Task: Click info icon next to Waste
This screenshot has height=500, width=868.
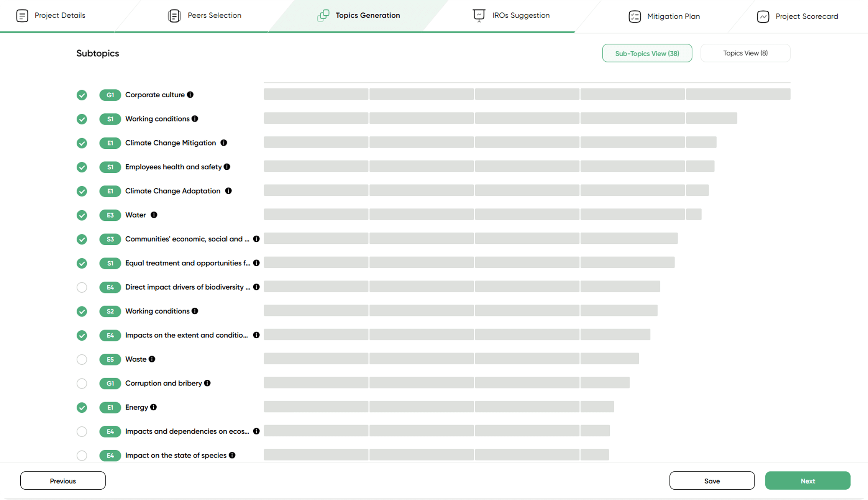Action: click(x=152, y=359)
